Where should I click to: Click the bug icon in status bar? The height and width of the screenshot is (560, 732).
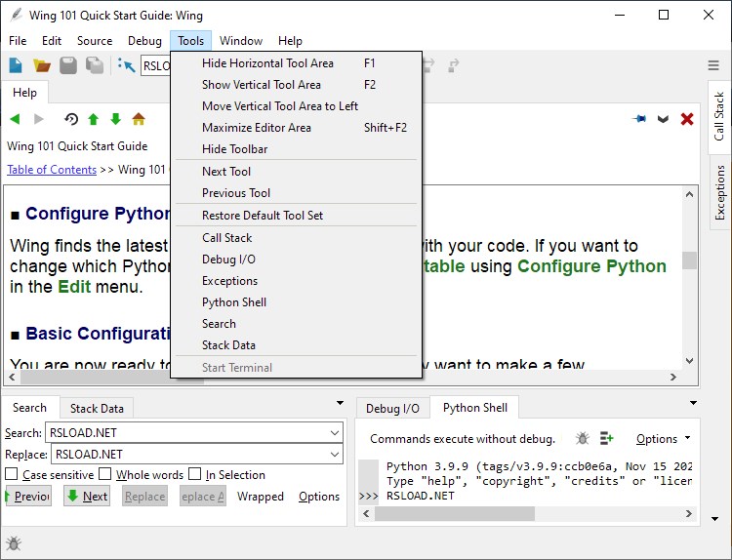(x=14, y=543)
